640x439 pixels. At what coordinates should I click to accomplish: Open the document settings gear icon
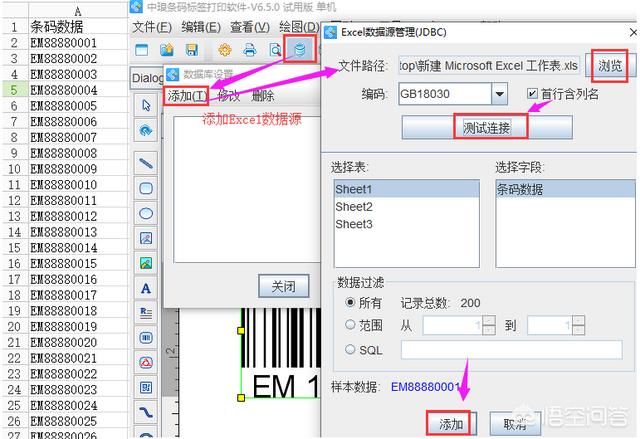(224, 50)
